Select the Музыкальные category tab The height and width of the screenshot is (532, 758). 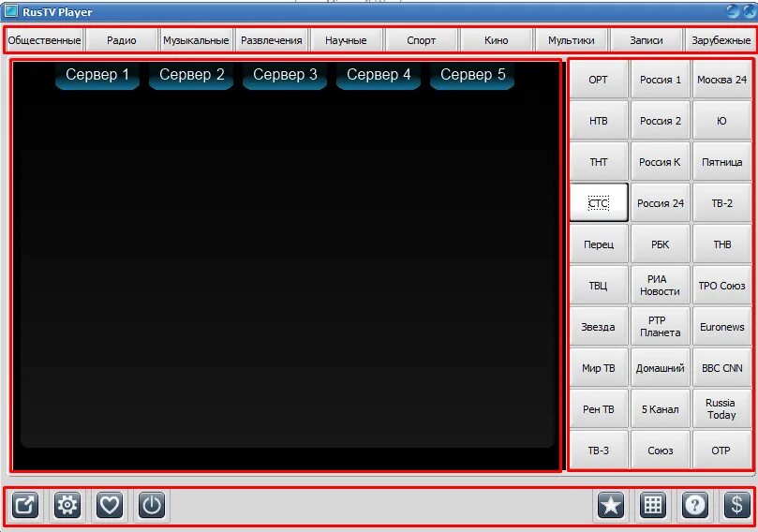pos(196,40)
